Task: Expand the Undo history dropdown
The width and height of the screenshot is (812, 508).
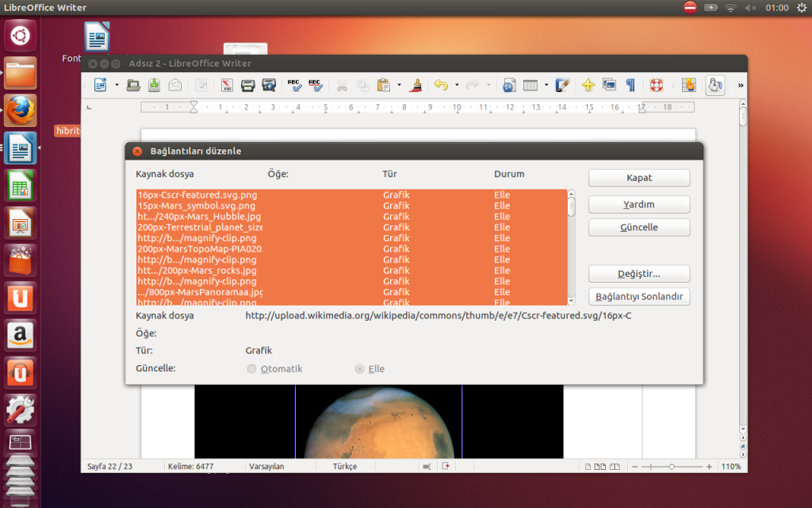Action: coord(456,85)
